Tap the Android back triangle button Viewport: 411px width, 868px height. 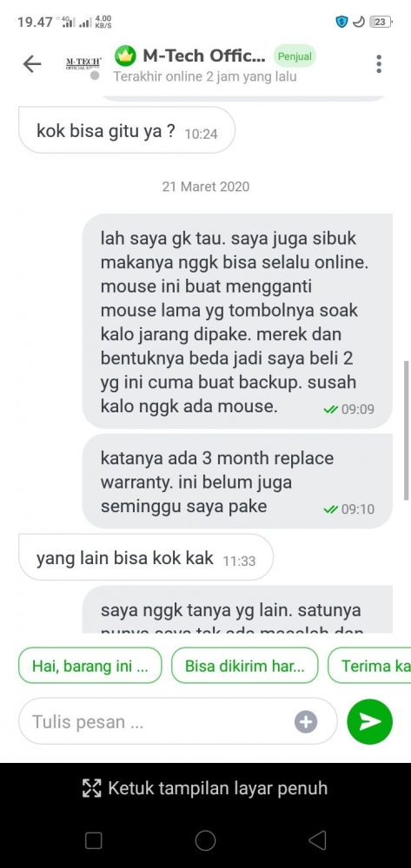coord(317,840)
